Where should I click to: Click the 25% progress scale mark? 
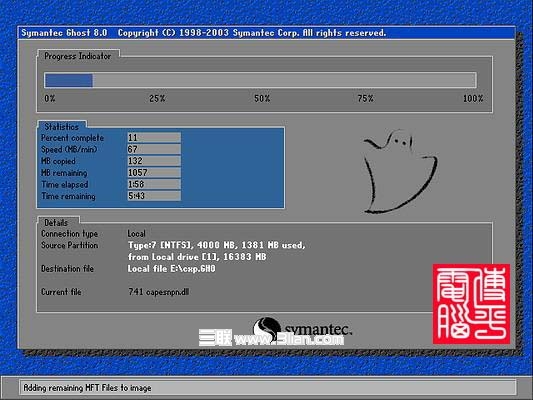click(157, 99)
